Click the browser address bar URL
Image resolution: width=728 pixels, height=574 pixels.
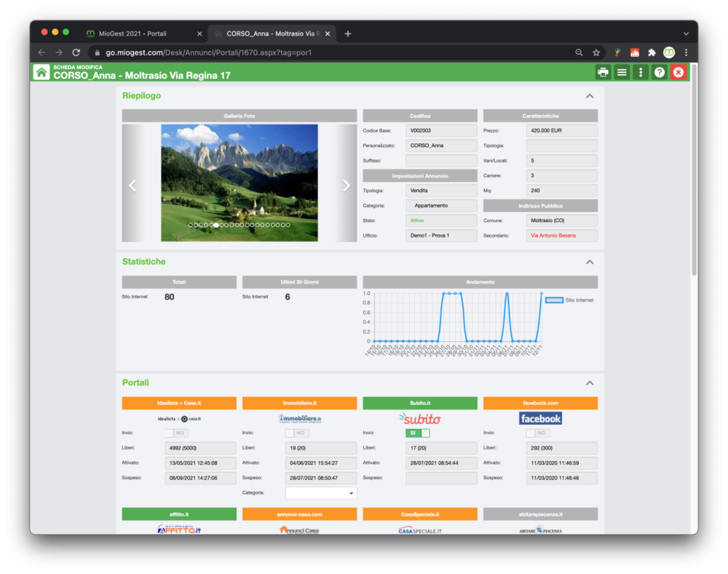pos(208,52)
